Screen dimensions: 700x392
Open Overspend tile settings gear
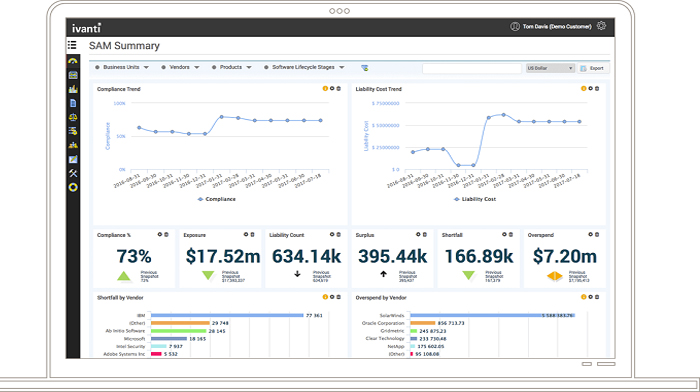click(590, 234)
